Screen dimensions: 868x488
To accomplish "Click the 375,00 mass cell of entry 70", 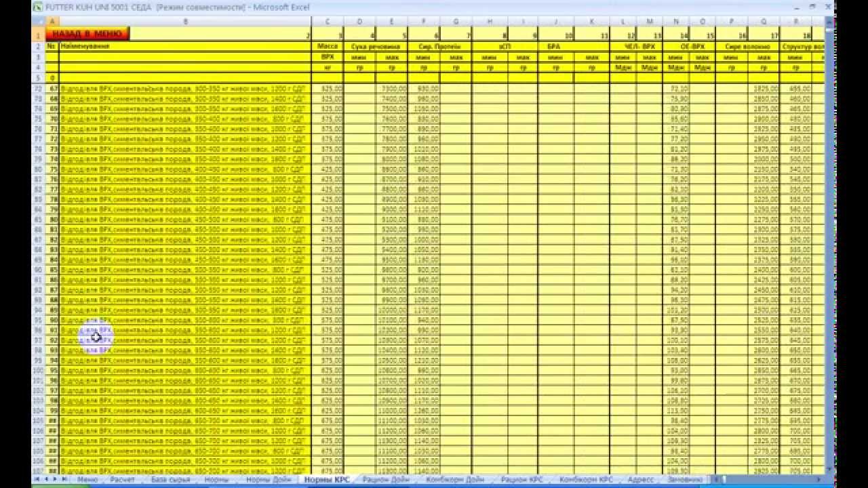I will tap(328, 119).
